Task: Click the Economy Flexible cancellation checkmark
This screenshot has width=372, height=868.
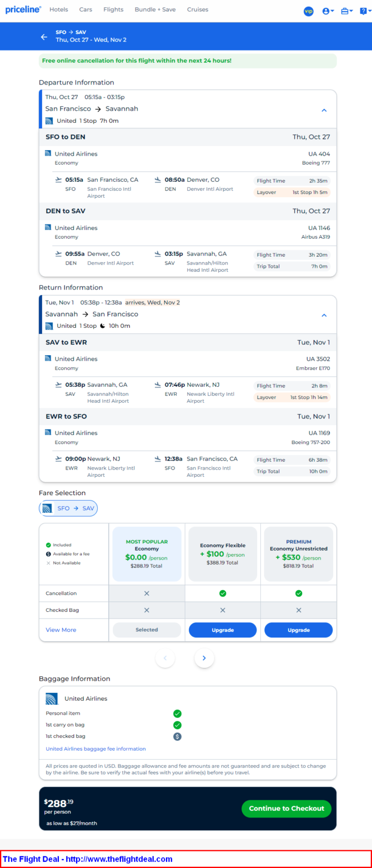Action: 223,593
